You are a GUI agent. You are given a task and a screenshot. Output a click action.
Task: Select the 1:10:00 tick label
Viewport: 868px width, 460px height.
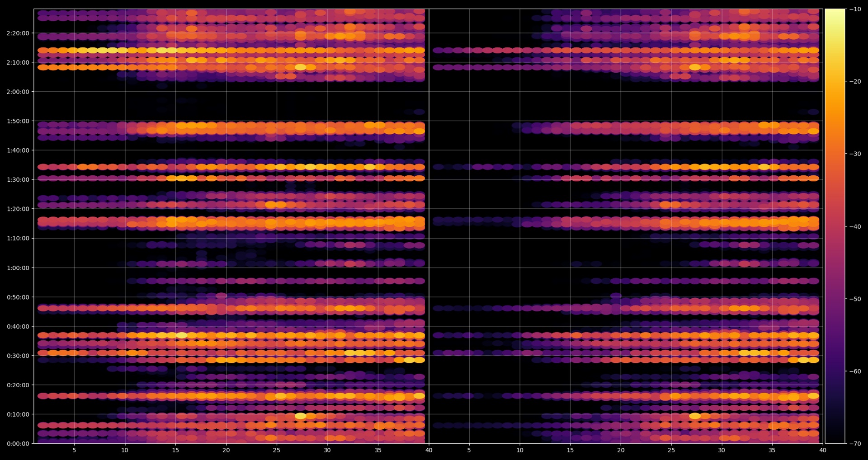pos(18,238)
